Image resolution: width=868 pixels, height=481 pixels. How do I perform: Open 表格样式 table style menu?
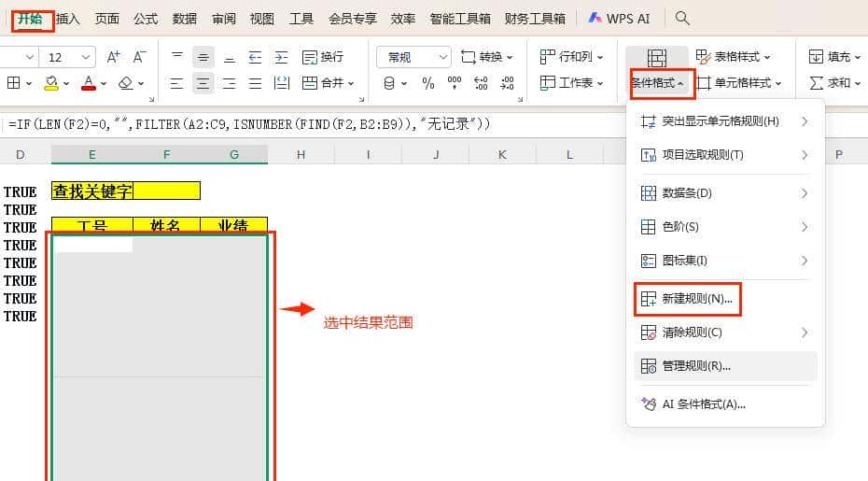[x=734, y=57]
